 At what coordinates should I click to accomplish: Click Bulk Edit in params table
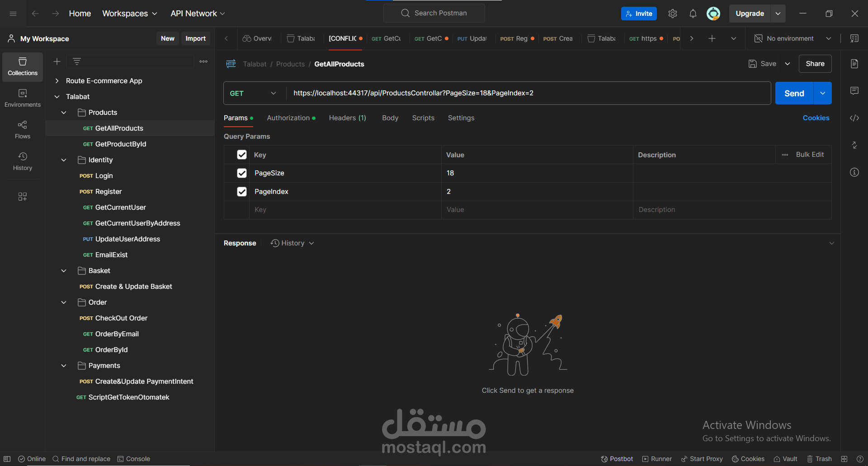(810, 155)
